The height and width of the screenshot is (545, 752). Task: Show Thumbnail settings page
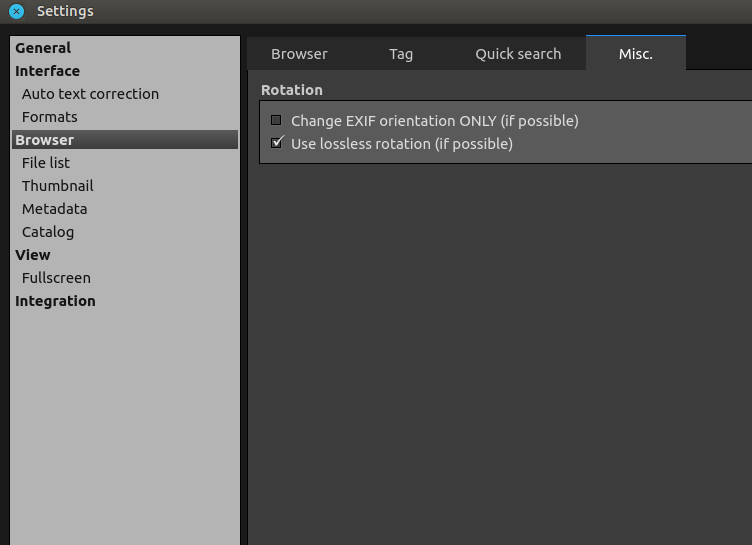pos(57,186)
